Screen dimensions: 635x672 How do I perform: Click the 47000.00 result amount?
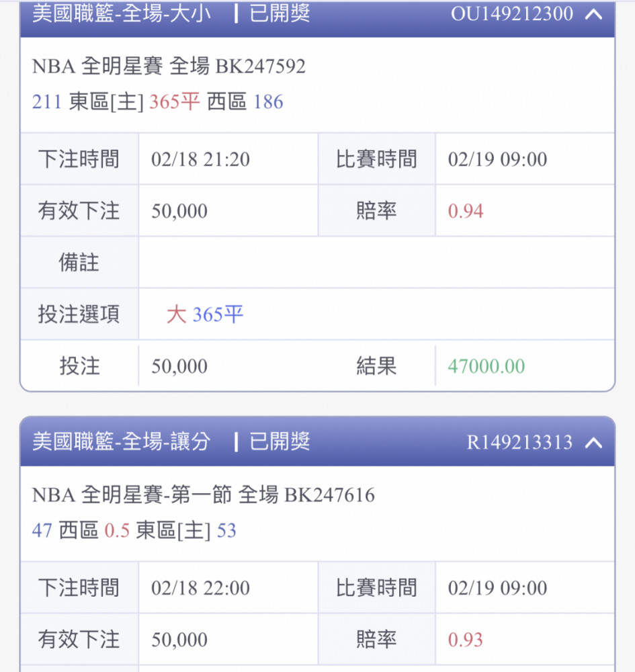coord(486,366)
